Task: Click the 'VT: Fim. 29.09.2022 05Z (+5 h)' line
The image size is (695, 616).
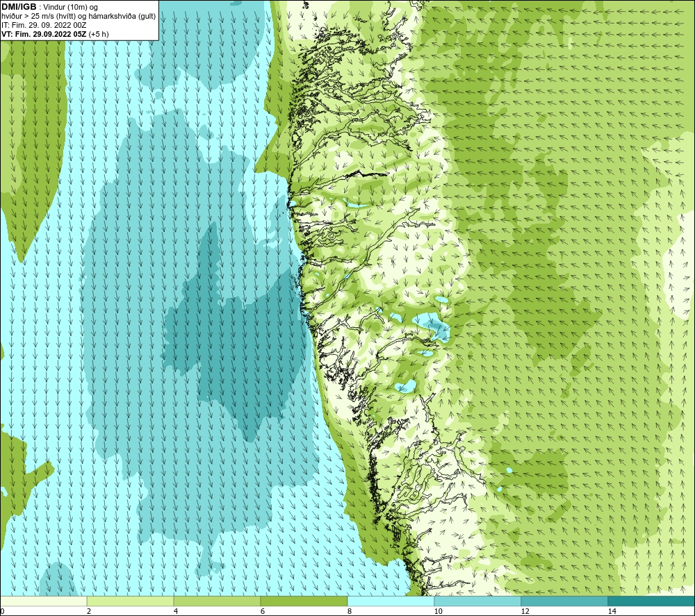Action: tap(55, 34)
